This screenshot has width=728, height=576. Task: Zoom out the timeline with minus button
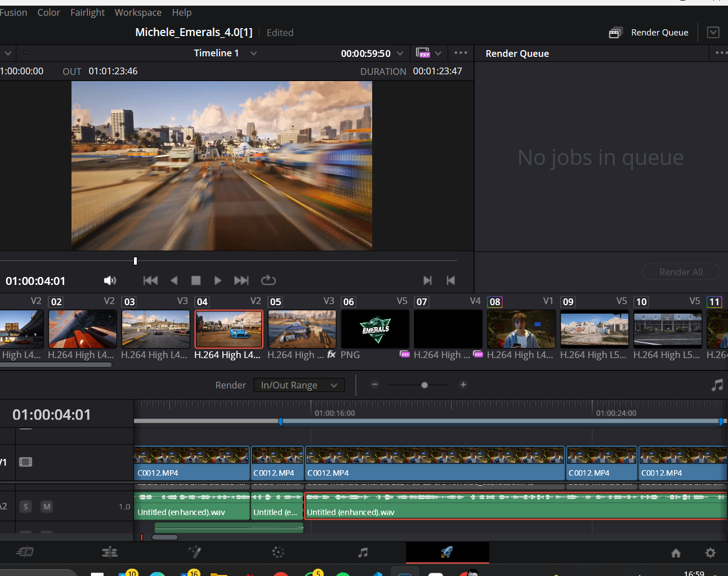375,385
